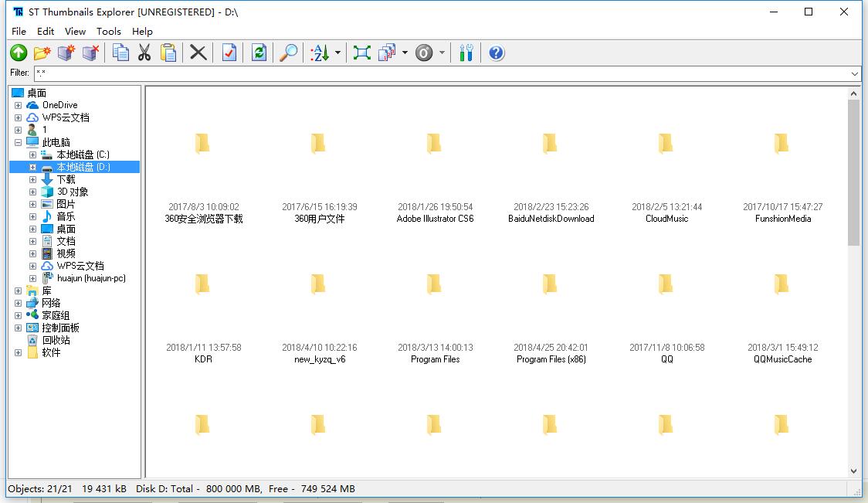Click the Cut scissors icon
The image size is (868, 503).
[144, 53]
